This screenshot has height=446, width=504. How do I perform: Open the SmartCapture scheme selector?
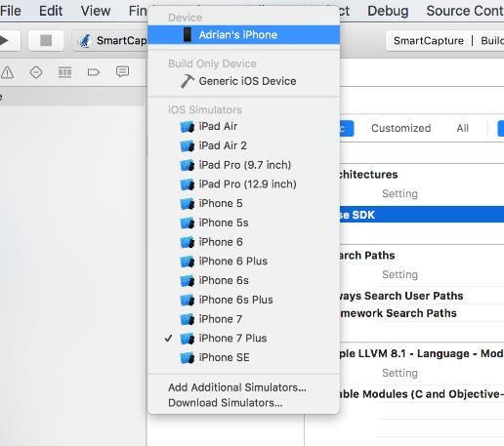coord(110,41)
